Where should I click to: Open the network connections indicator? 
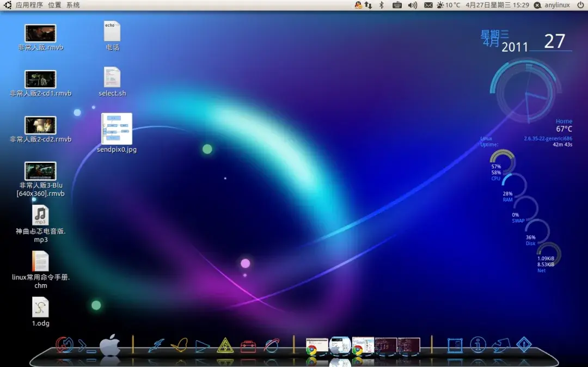pyautogui.click(x=368, y=5)
